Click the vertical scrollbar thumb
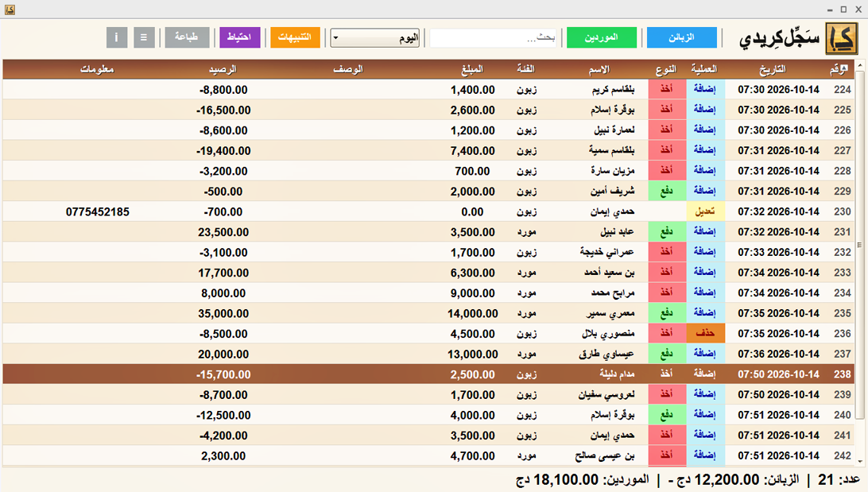Viewport: 868px width, 492px height. click(860, 245)
